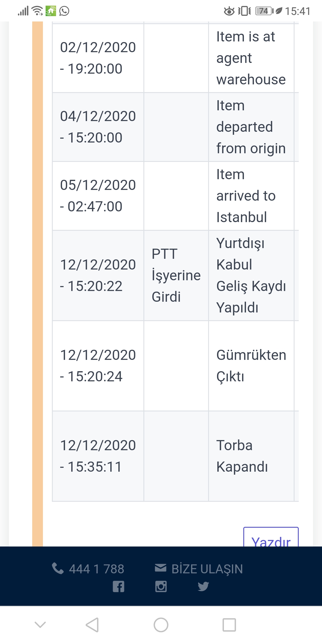Tap the eye comfort status icon
Image resolution: width=322 pixels, height=644 pixels.
tap(229, 11)
